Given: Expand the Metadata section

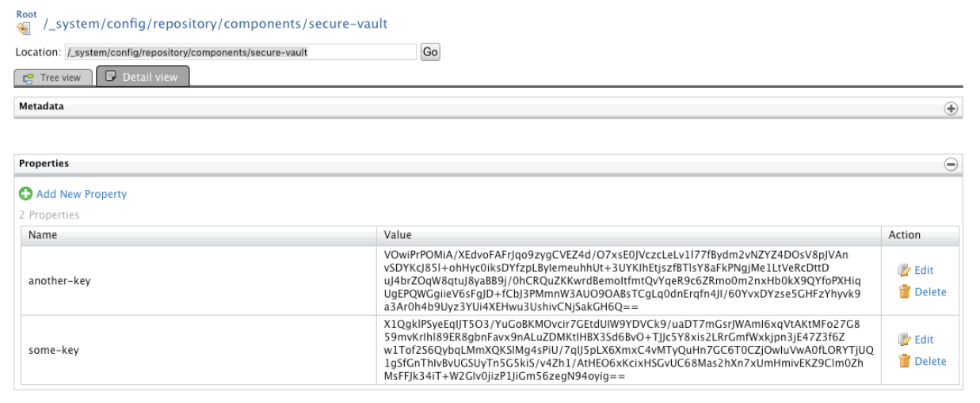Looking at the screenshot, I should [951, 108].
